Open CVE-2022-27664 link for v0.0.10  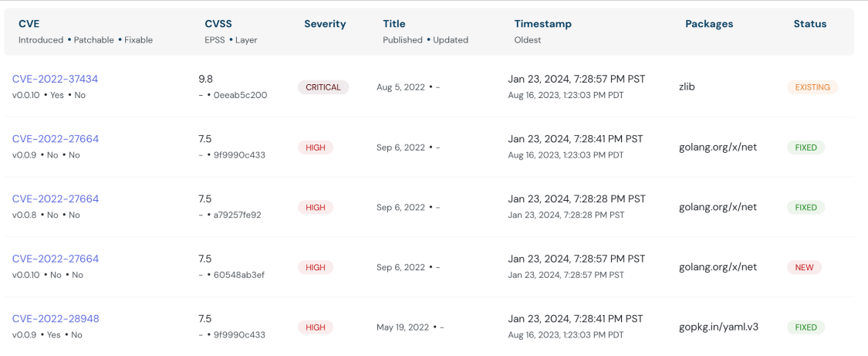(55, 259)
